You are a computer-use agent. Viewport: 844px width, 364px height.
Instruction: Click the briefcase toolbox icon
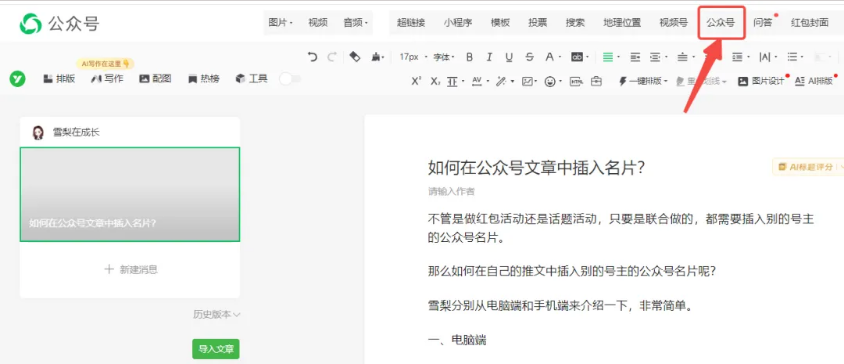[596, 81]
